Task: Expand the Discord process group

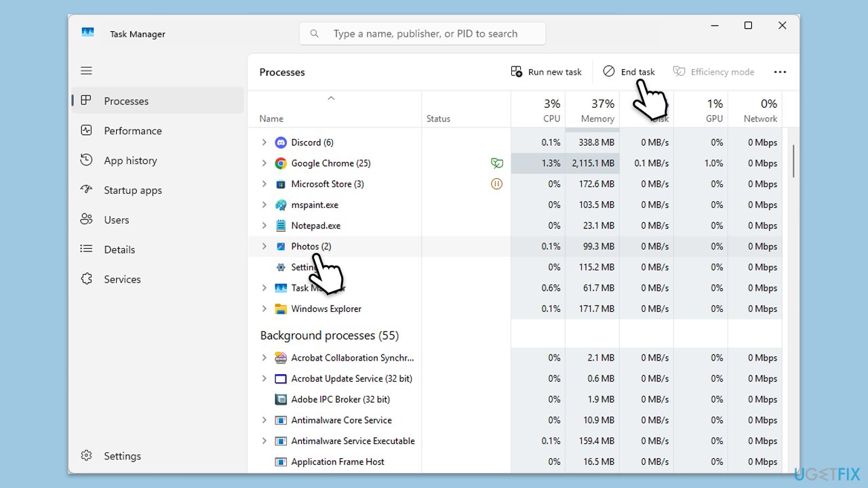Action: 264,142
